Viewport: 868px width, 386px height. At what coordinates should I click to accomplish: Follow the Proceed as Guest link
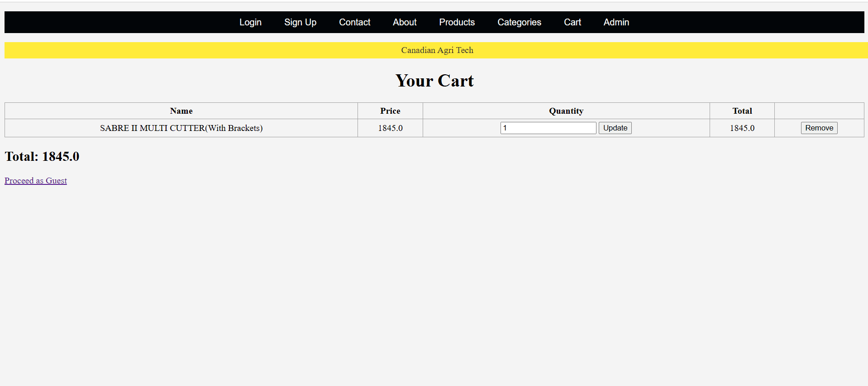(x=36, y=181)
